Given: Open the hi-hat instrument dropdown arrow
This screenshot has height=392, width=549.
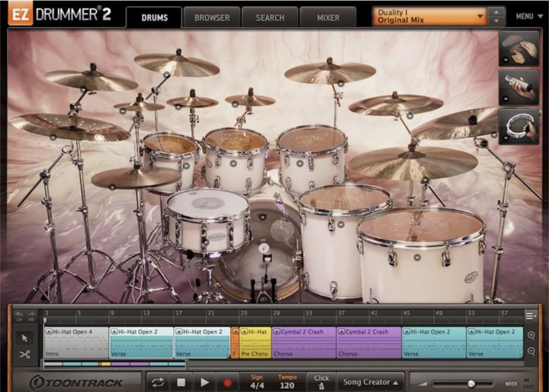Looking at the screenshot, I should 112,187.
